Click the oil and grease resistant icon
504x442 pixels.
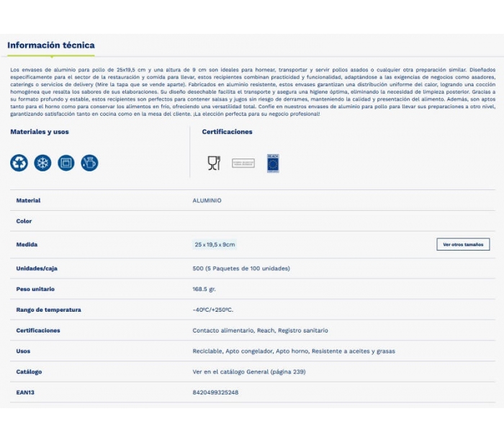(89, 163)
